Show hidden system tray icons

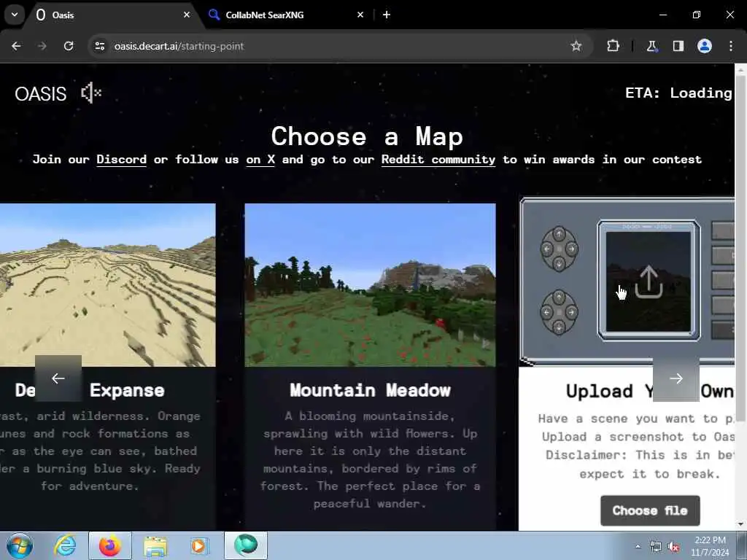[x=638, y=547]
